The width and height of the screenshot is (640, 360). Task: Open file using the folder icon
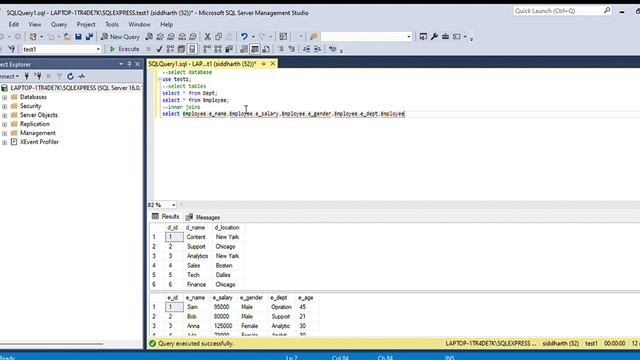click(67, 37)
